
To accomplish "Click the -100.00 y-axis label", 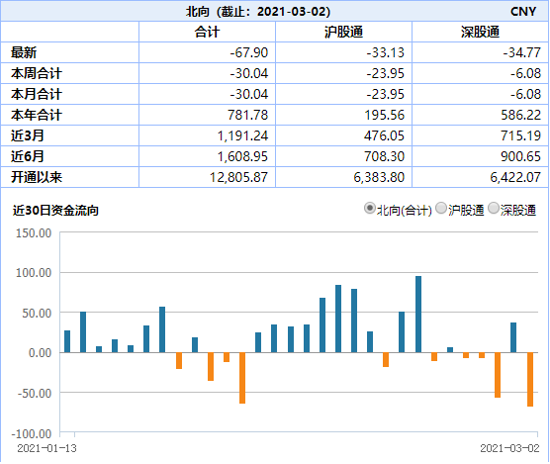I will point(32,434).
